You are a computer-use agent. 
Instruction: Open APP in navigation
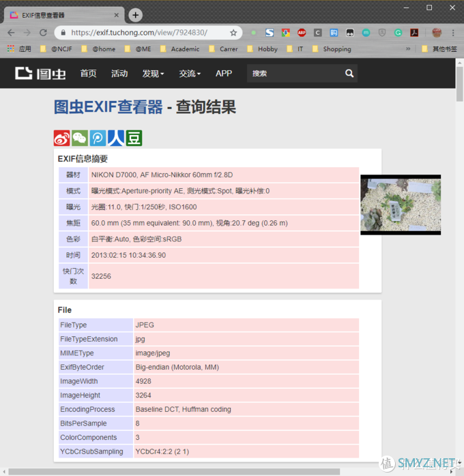(x=224, y=74)
